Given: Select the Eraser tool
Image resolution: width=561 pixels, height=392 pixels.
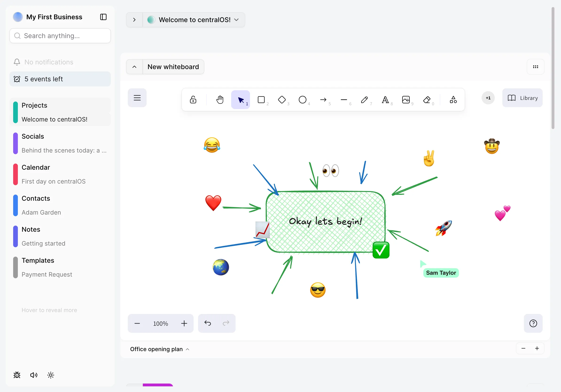Looking at the screenshot, I should (427, 100).
